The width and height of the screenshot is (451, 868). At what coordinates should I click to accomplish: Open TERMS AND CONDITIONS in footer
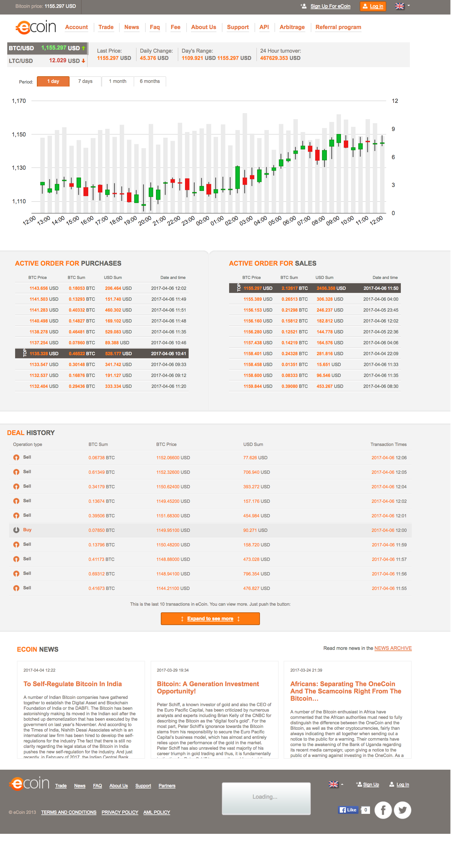pyautogui.click(x=69, y=812)
